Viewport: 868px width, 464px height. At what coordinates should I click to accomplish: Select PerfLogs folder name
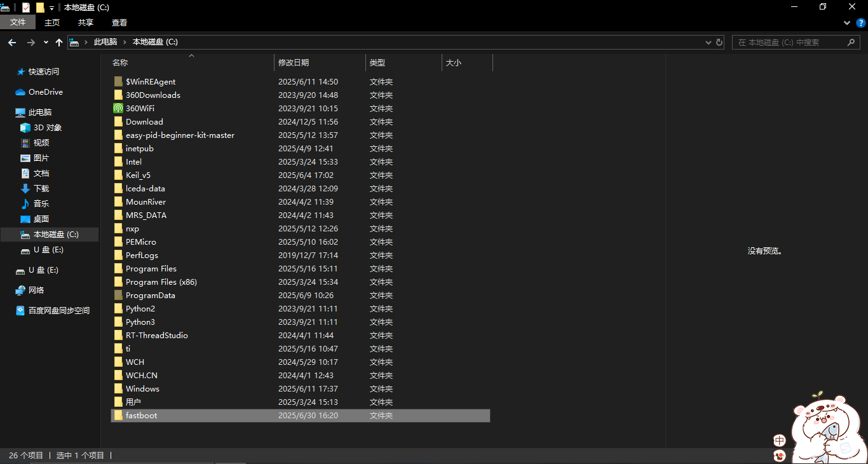pyautogui.click(x=142, y=256)
